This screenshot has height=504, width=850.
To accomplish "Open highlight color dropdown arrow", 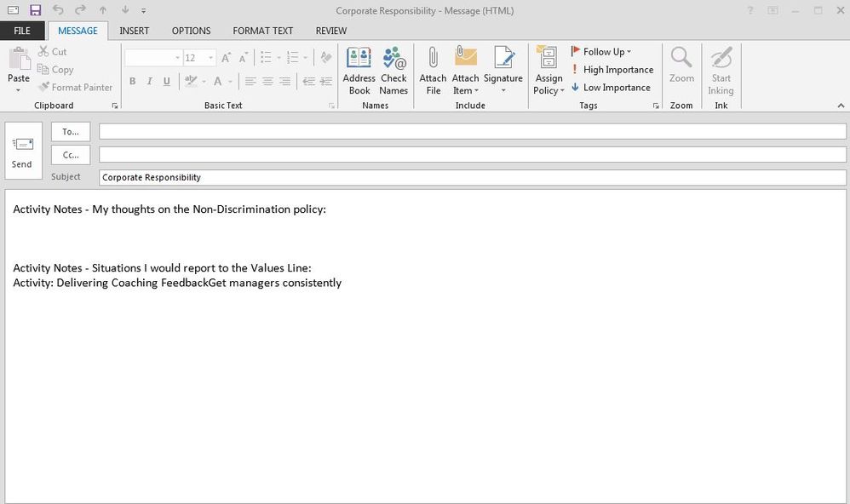I will point(204,82).
